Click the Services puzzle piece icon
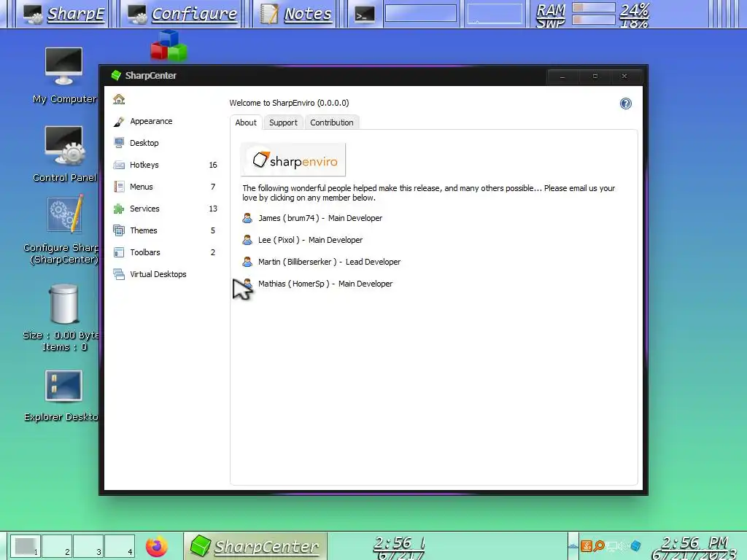The height and width of the screenshot is (560, 747). [x=119, y=209]
